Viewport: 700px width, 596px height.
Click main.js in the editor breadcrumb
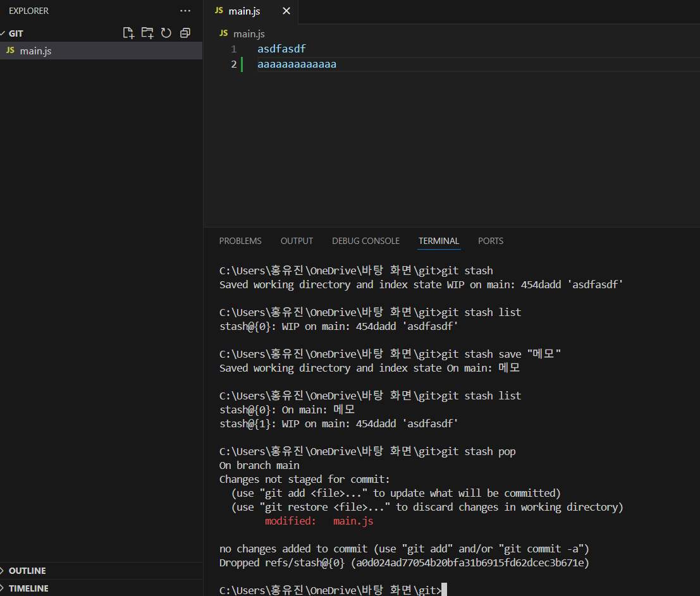point(249,34)
